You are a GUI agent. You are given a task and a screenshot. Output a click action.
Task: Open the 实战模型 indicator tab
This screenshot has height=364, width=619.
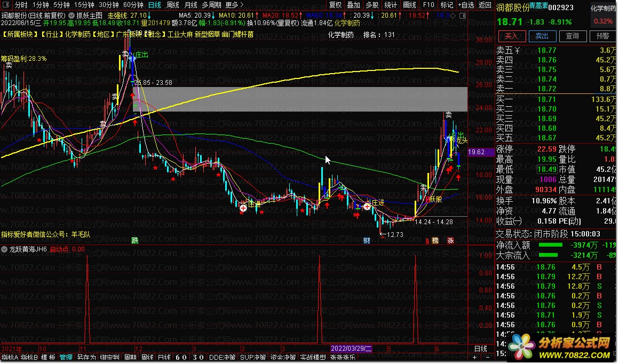(313, 358)
